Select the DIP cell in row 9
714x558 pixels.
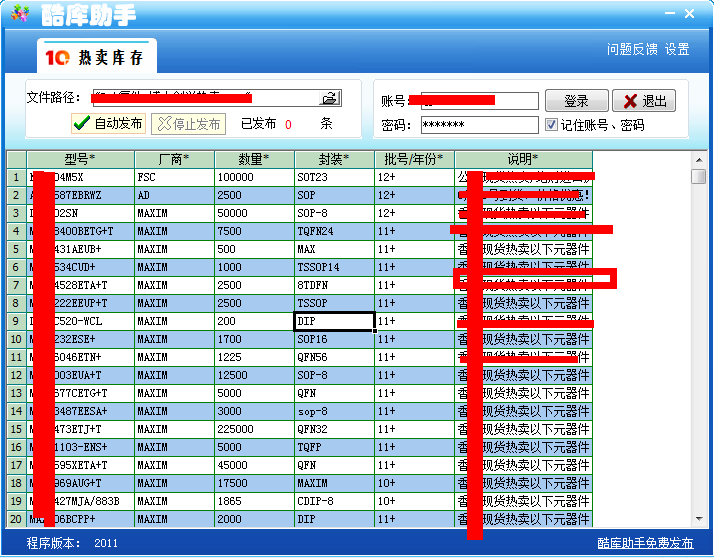coord(334,321)
